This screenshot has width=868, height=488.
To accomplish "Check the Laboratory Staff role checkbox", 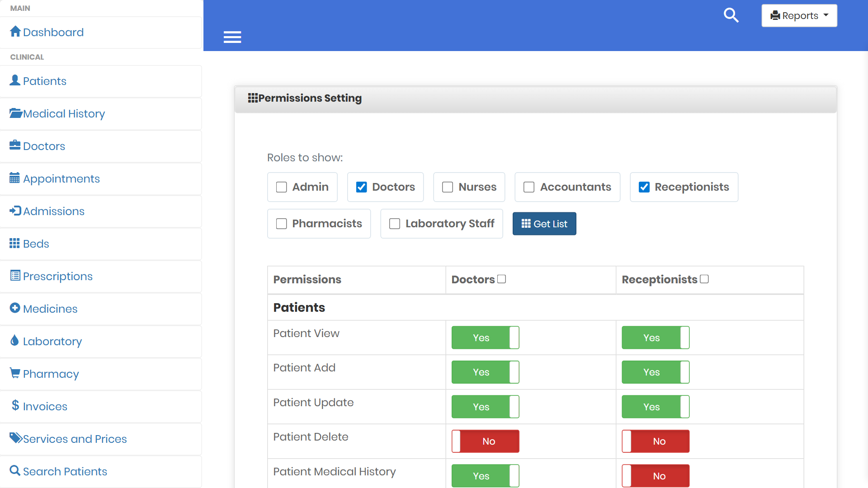I will click(x=395, y=224).
